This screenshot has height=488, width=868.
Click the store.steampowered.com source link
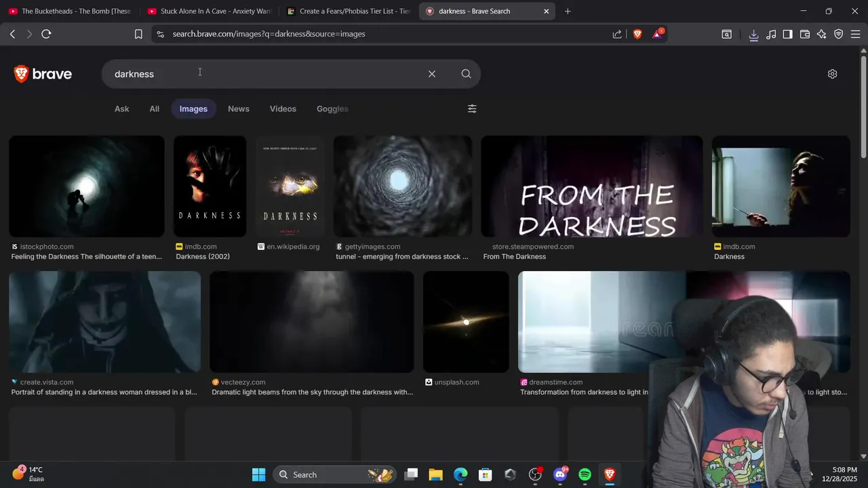tap(533, 247)
